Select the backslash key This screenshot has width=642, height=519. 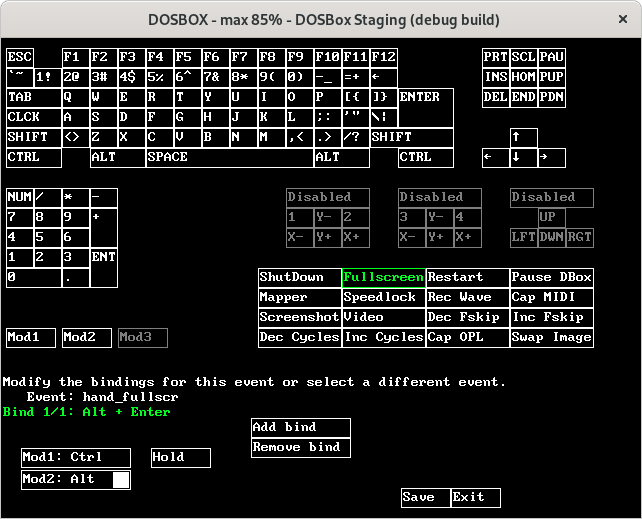pyautogui.click(x=384, y=117)
